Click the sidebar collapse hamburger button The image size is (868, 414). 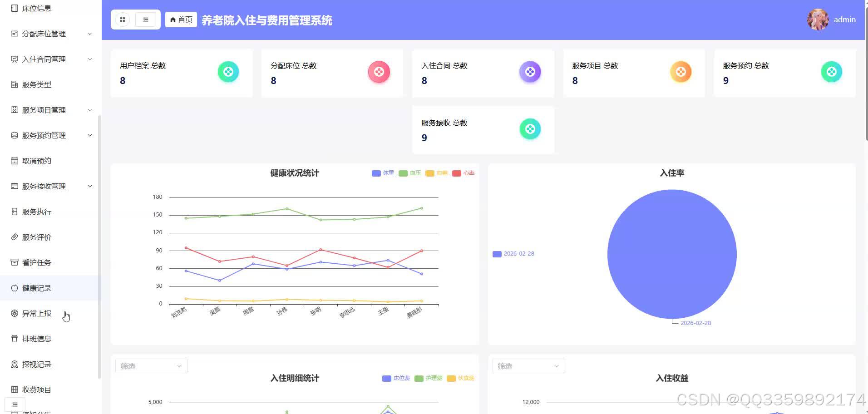pos(15,404)
